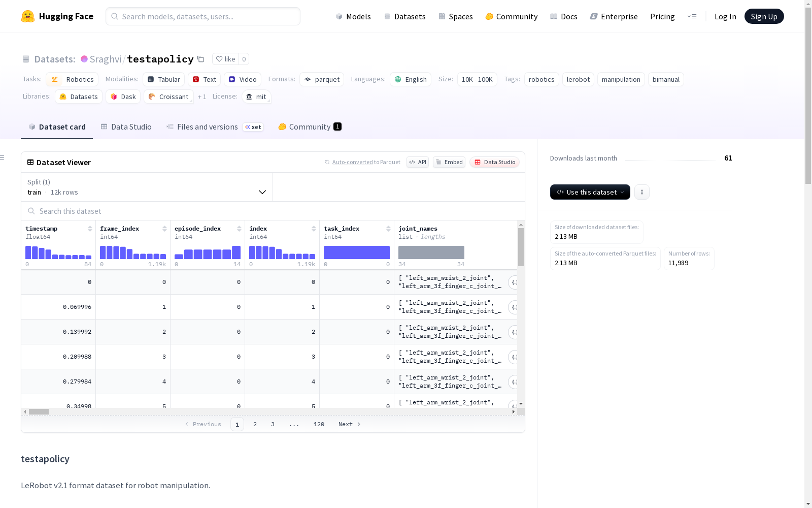Open the Split train dropdown
The image size is (812, 508).
pos(147,187)
